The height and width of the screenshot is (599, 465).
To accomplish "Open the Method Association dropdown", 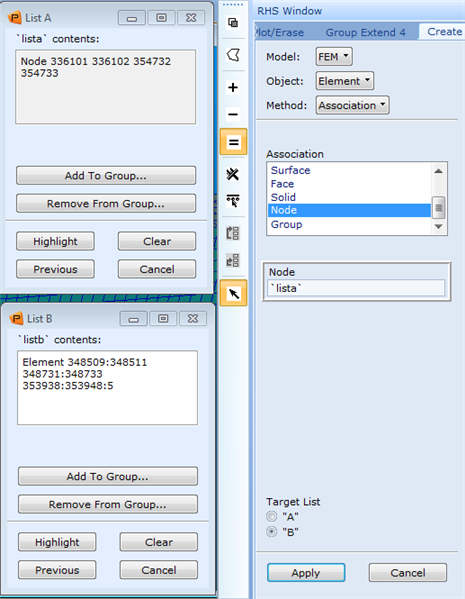I will [352, 105].
